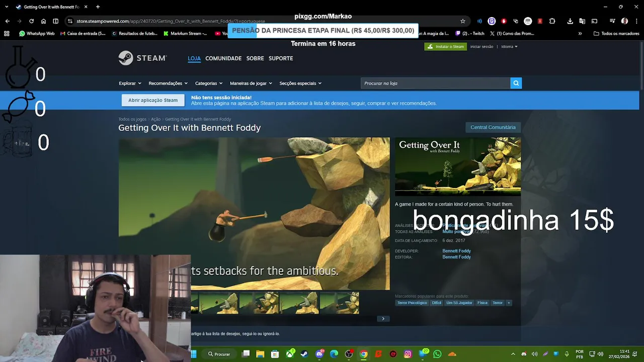This screenshot has height=362, width=644.
Task: Click the main gameplay video preview
Action: [x=254, y=214]
